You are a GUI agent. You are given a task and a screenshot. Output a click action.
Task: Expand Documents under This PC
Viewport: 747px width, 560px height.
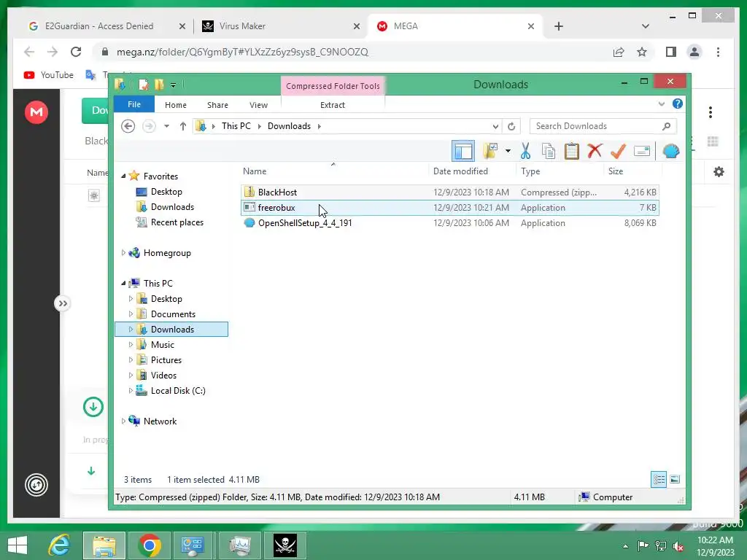coord(131,314)
